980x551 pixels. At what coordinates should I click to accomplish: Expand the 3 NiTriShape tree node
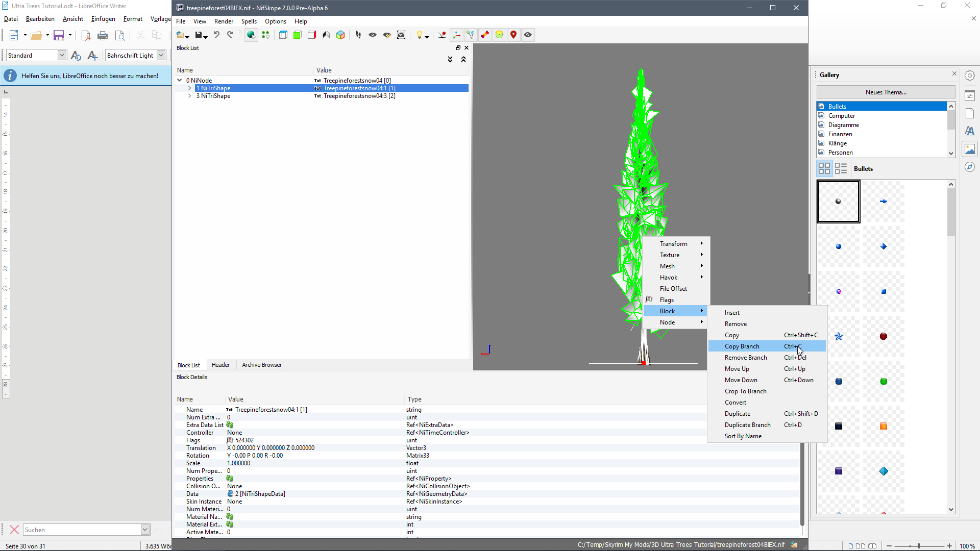click(x=190, y=96)
